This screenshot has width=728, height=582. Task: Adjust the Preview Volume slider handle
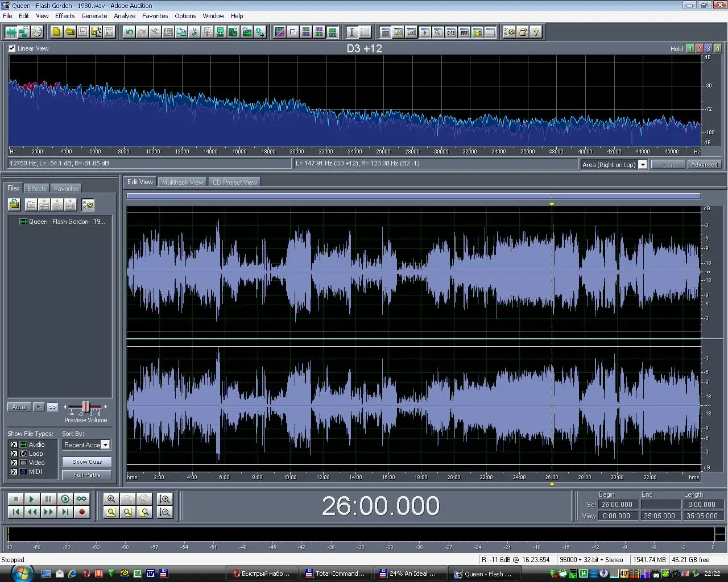pyautogui.click(x=85, y=406)
